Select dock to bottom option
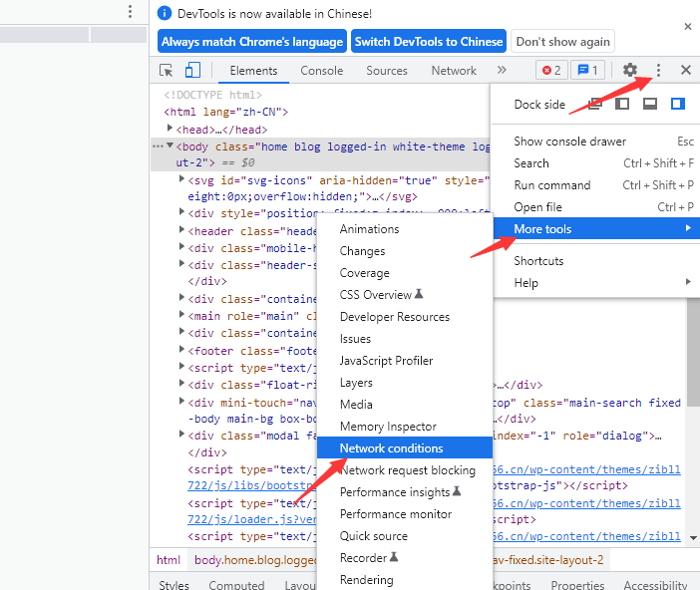Screen dimensions: 700x590 (650, 104)
